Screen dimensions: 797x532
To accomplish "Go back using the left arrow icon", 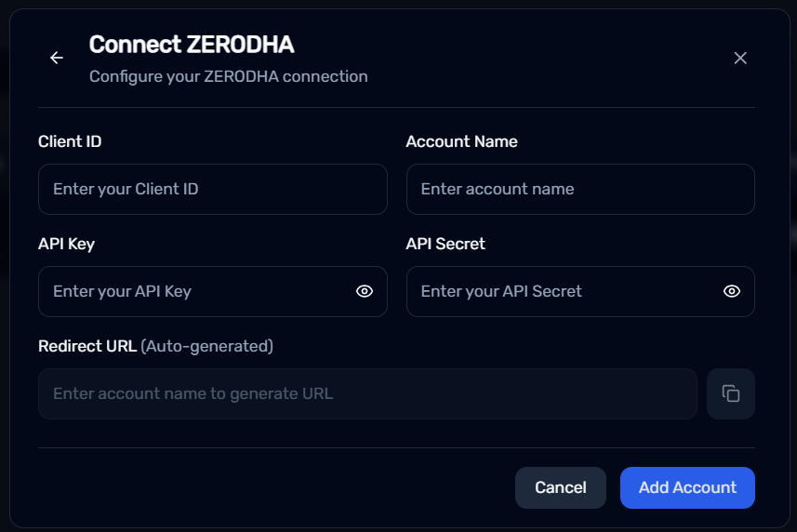I will click(x=57, y=58).
